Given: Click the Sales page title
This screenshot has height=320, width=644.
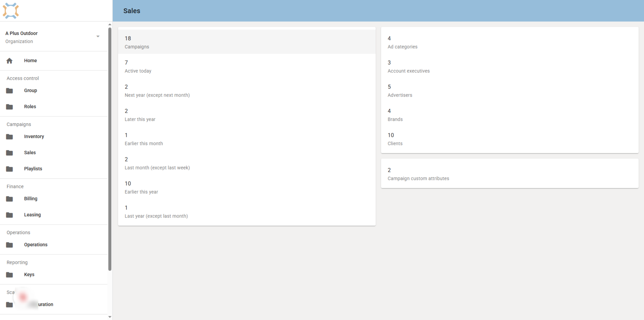Looking at the screenshot, I should [132, 11].
